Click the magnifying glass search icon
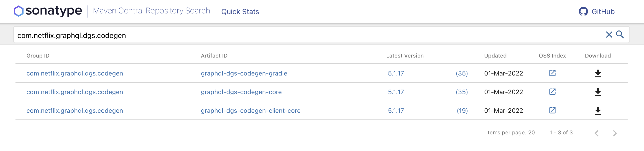Screen dimensions: 644x151 pos(620,35)
